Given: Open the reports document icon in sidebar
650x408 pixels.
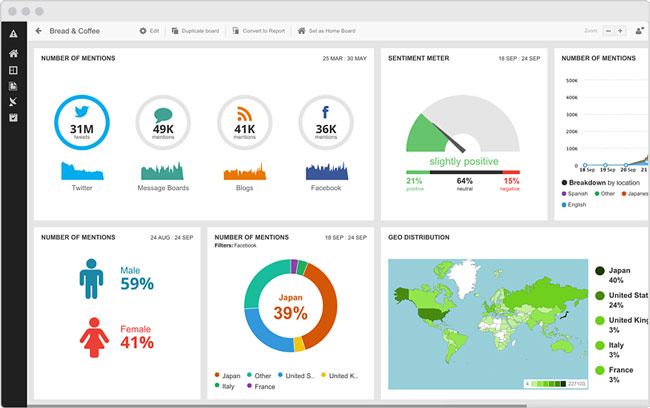Looking at the screenshot, I should 13,86.
